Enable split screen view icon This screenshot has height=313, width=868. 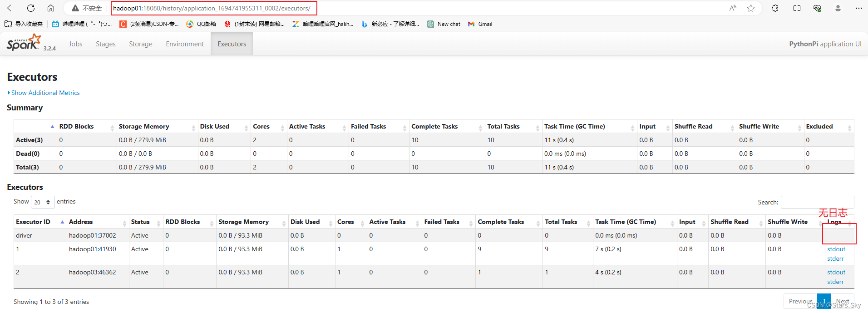click(797, 8)
